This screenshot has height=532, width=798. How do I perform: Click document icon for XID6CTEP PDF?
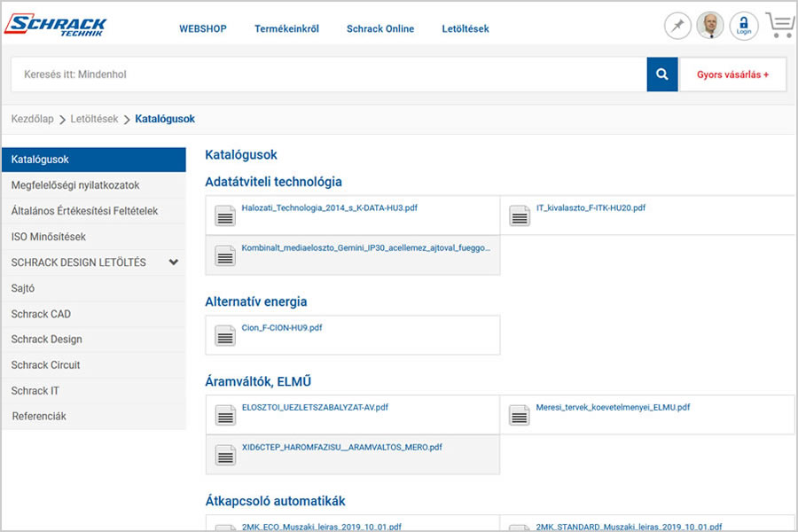[x=225, y=455]
